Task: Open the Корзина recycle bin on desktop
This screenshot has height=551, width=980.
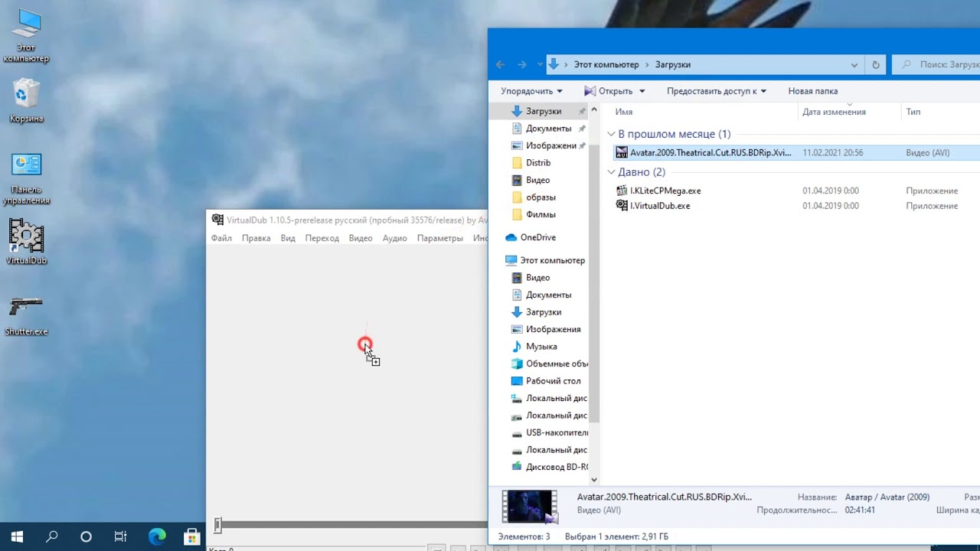Action: pyautogui.click(x=26, y=100)
